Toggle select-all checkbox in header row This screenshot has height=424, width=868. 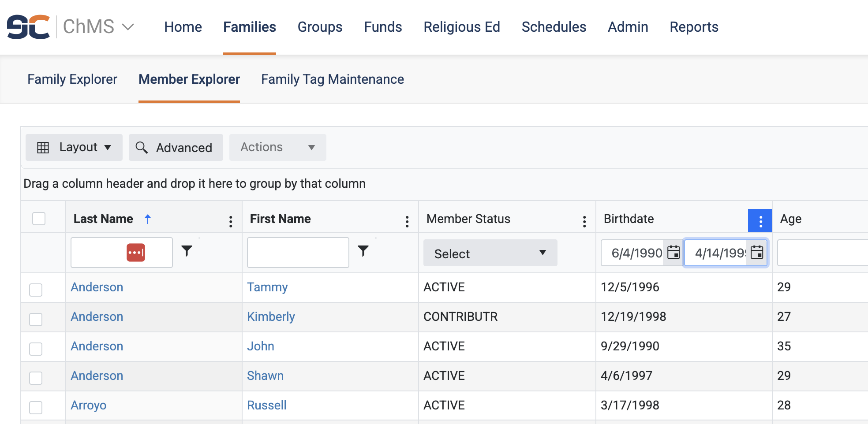click(x=39, y=219)
